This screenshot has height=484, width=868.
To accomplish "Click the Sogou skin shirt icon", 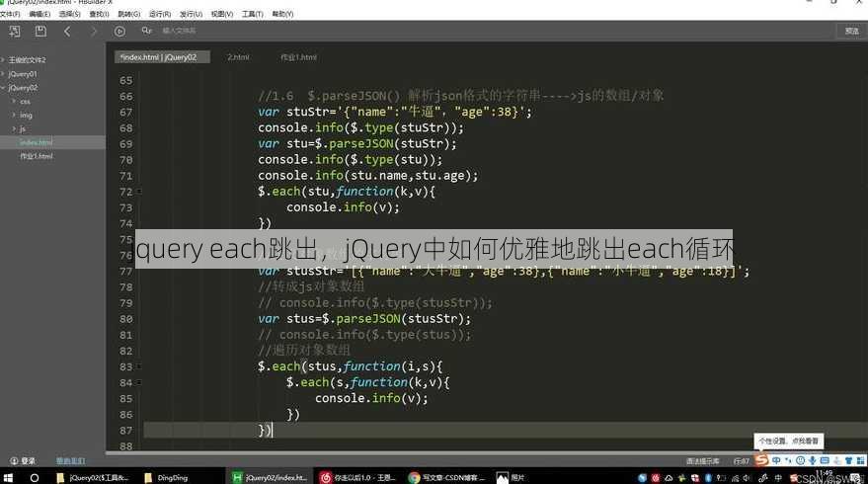I will click(848, 460).
